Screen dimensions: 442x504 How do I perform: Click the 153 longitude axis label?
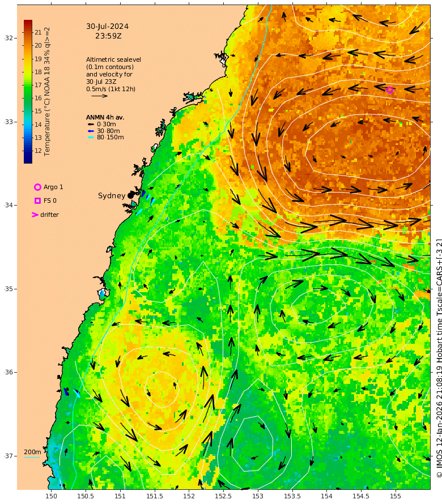point(258,496)
